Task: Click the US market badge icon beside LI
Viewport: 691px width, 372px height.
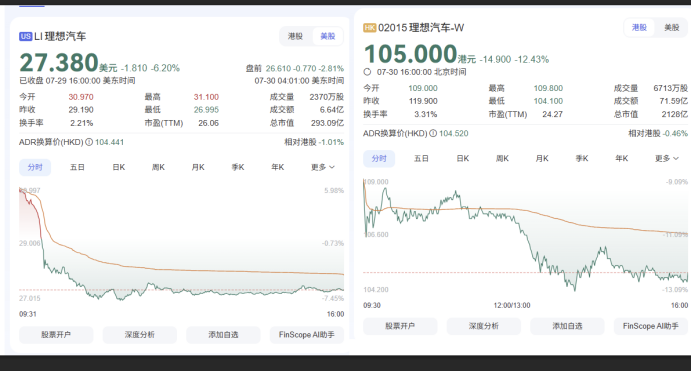Action: [x=25, y=37]
